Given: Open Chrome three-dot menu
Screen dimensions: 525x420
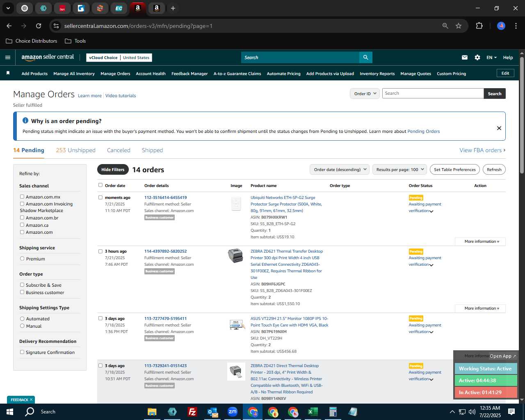Looking at the screenshot, I should 515,26.
